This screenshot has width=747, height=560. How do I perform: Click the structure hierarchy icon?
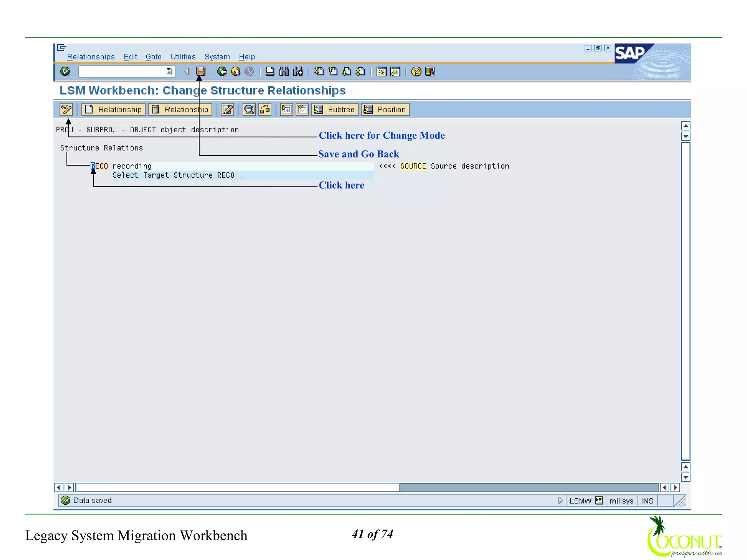(265, 109)
